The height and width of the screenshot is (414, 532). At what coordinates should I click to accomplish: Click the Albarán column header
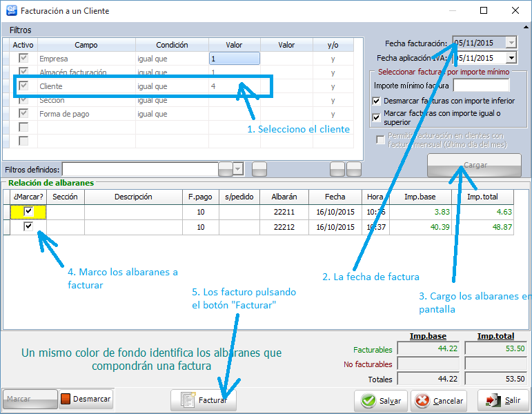(284, 197)
